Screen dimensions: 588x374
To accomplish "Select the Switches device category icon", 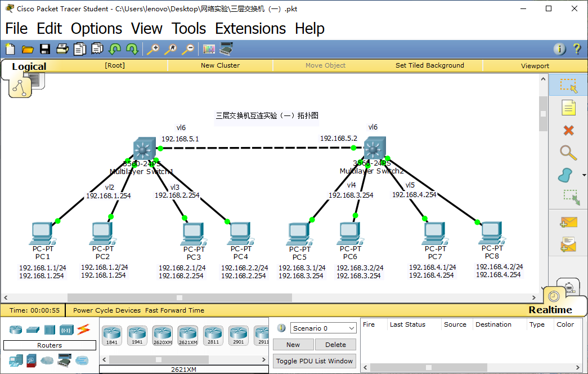I will click(x=33, y=330).
